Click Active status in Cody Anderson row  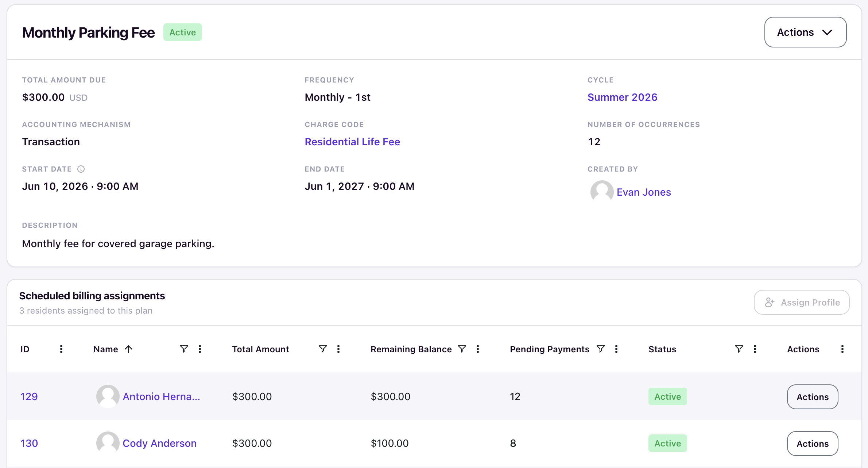pos(667,443)
